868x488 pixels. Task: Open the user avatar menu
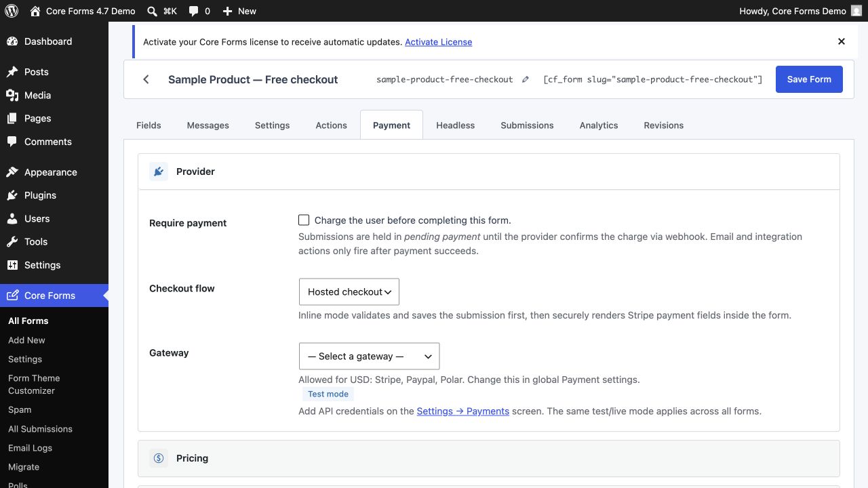pyautogui.click(x=856, y=11)
